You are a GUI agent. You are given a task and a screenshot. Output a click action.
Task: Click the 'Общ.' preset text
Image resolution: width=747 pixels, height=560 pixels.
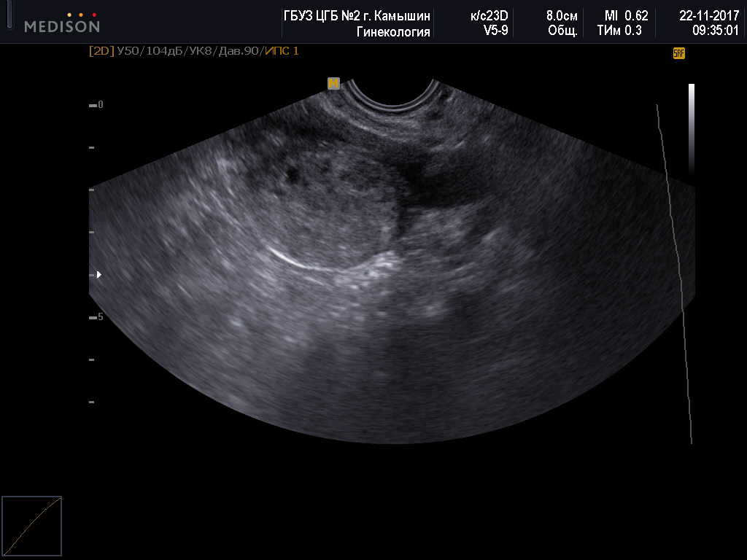pos(562,31)
